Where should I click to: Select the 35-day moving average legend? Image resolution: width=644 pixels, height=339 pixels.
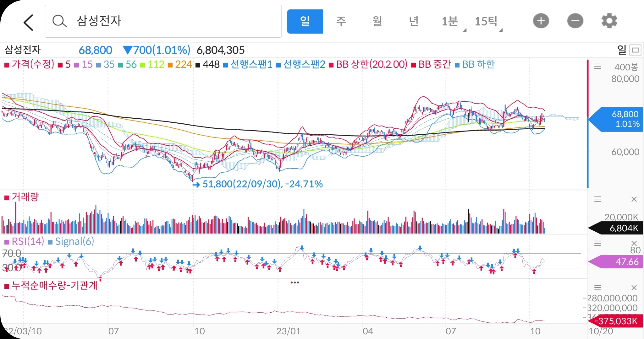pos(105,64)
